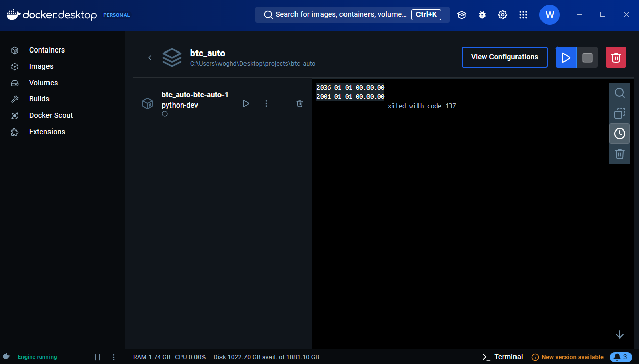Open the Settings gear icon
Screen dimensions: 639x364
[x=503, y=15]
